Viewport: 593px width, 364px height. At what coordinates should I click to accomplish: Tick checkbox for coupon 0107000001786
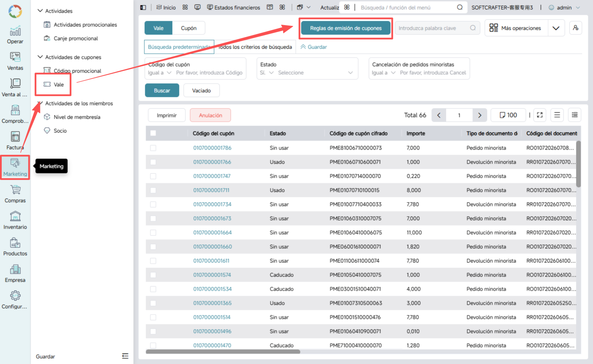[x=153, y=148]
